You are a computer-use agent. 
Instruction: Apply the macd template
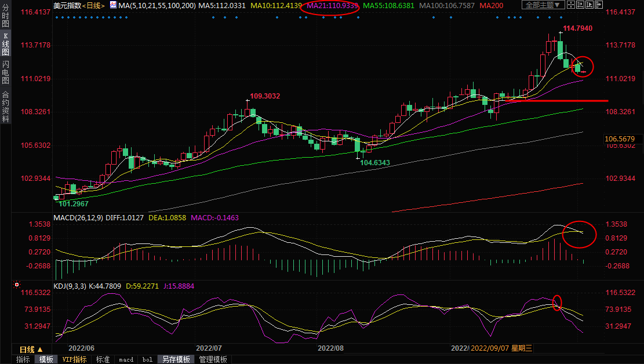(x=126, y=359)
